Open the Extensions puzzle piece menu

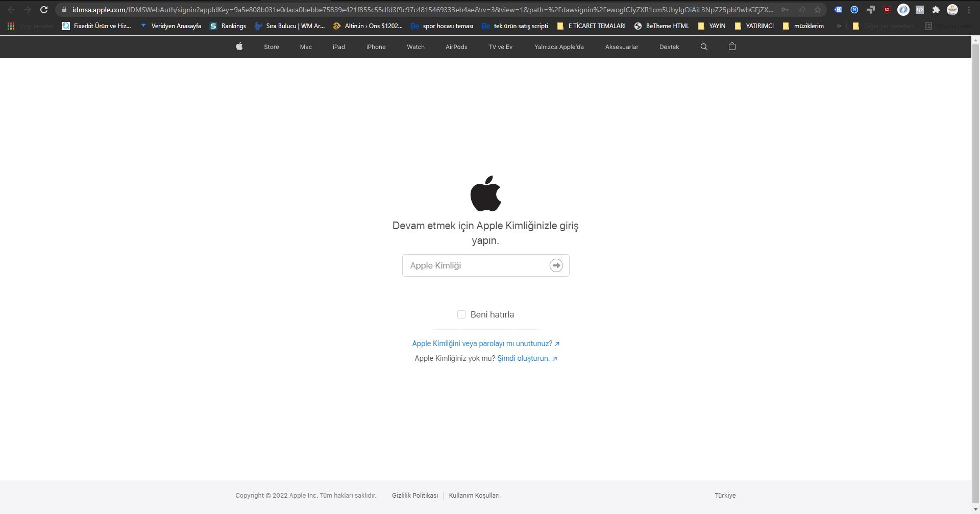tap(936, 10)
